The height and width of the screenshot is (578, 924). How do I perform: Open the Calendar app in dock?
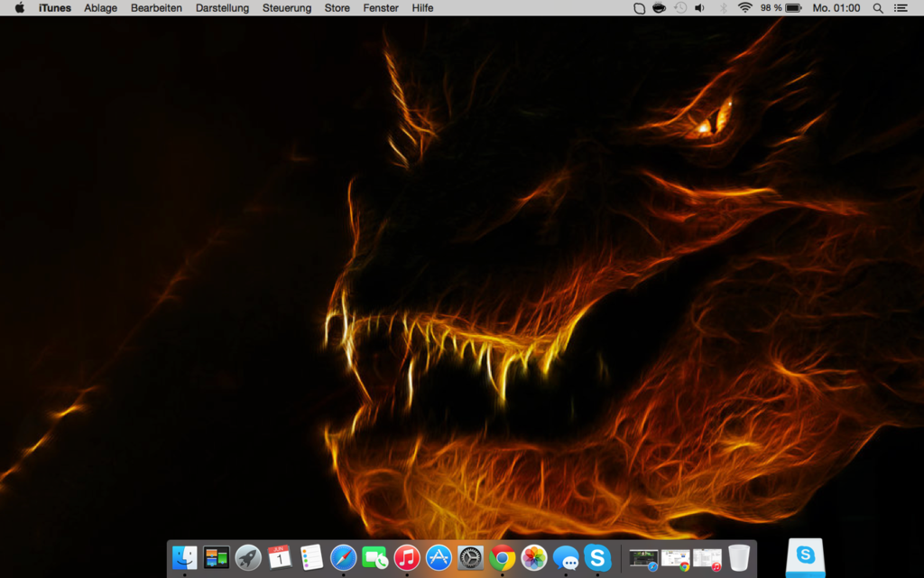point(280,557)
